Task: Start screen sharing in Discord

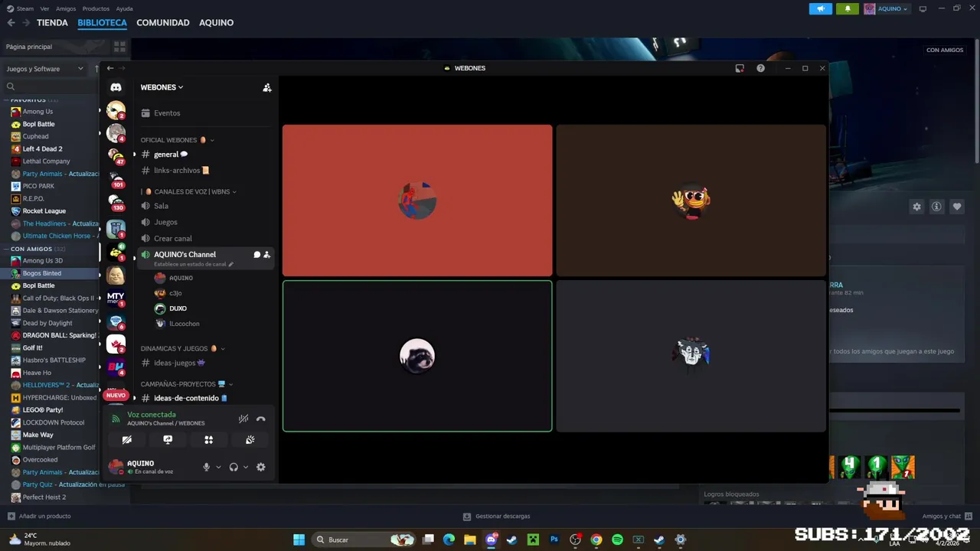Action: [x=168, y=440]
